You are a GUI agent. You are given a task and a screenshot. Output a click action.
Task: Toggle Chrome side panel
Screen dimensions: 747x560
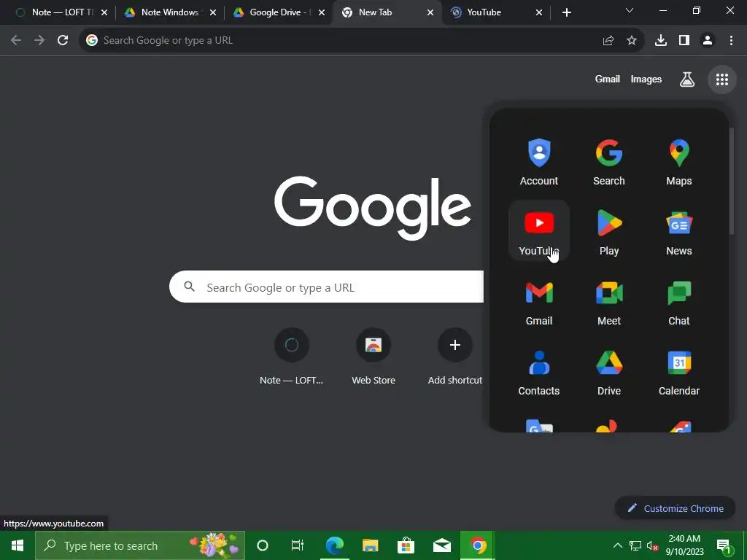click(x=684, y=41)
